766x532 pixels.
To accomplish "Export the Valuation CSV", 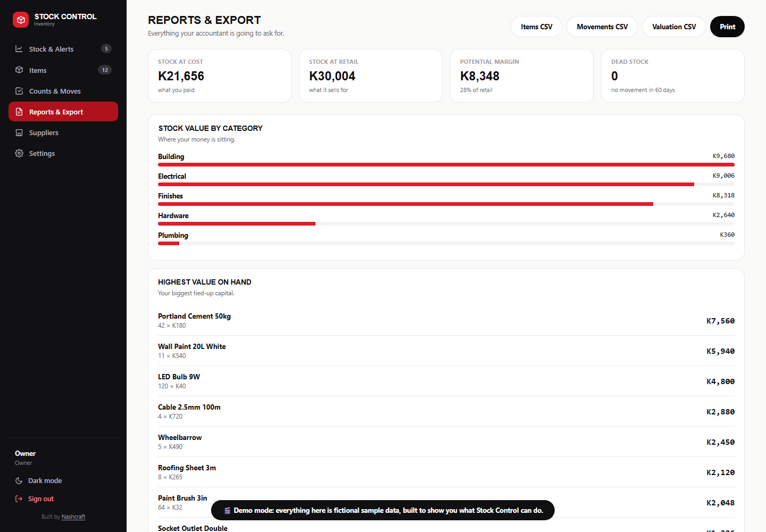I will [x=674, y=27].
